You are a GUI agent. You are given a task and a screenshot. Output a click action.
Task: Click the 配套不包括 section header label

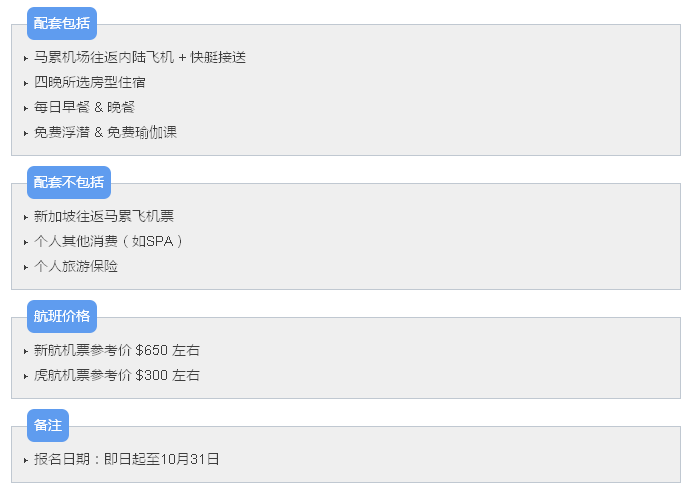pyautogui.click(x=68, y=182)
